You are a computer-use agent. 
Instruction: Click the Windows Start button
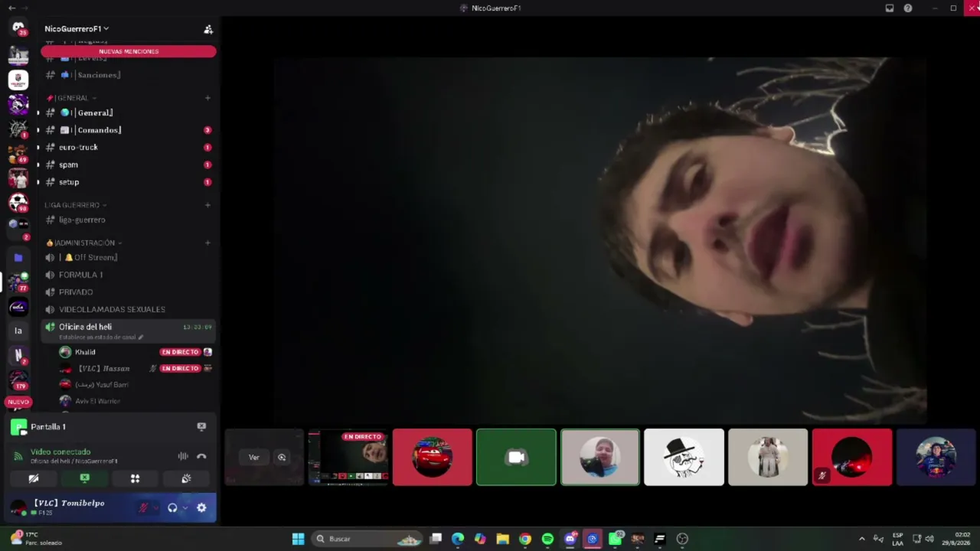tap(298, 539)
